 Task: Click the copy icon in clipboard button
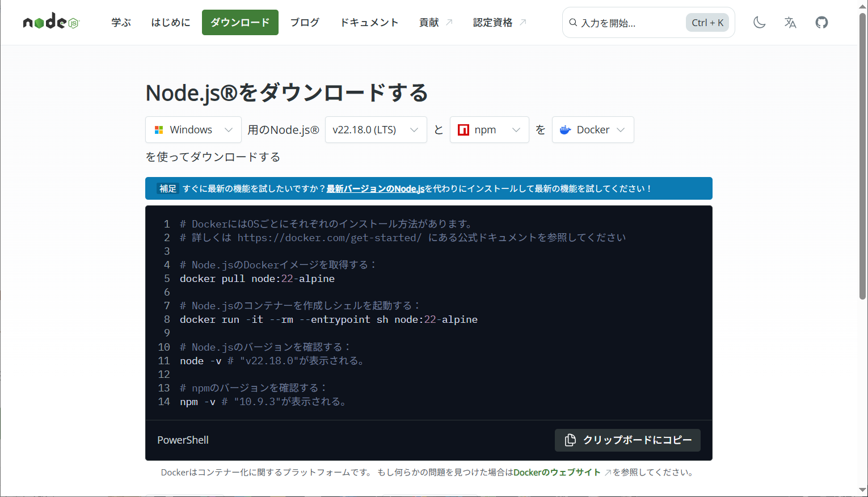570,440
